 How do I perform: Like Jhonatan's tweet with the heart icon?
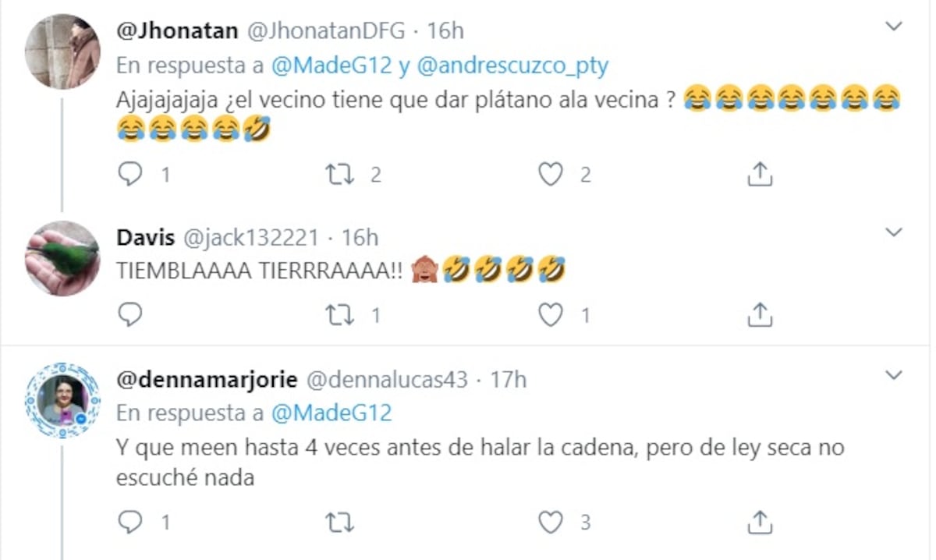click(551, 175)
